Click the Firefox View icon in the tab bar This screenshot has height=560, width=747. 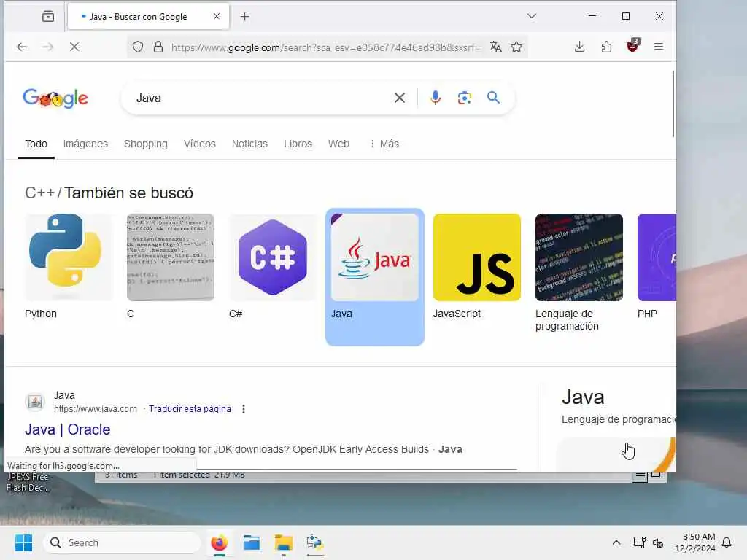pos(47,17)
